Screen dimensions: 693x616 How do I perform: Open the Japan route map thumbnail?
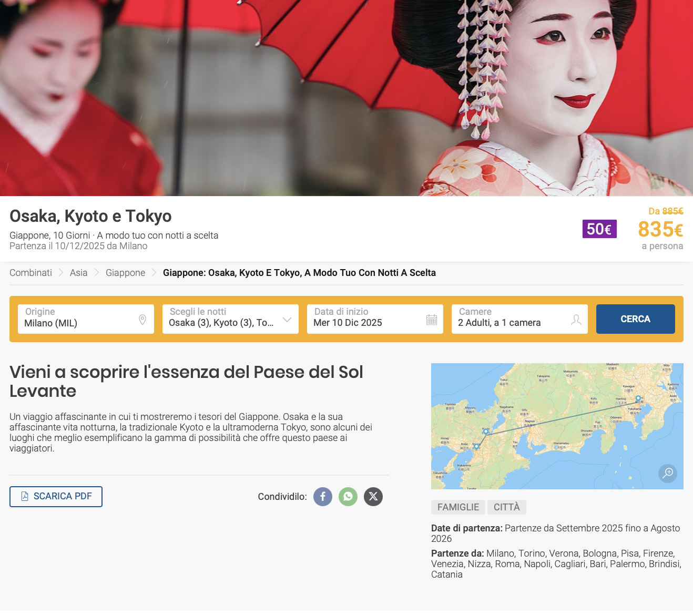[557, 426]
